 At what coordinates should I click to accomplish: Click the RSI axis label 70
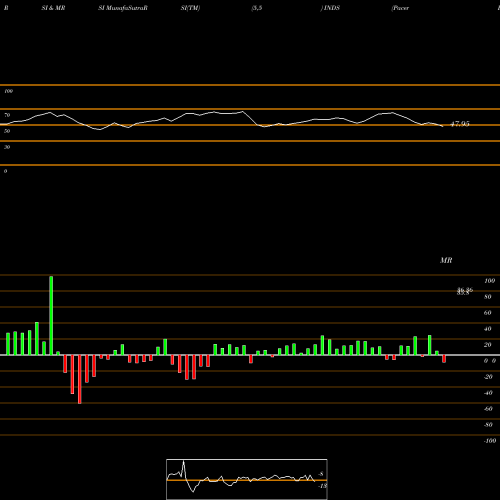point(7,115)
